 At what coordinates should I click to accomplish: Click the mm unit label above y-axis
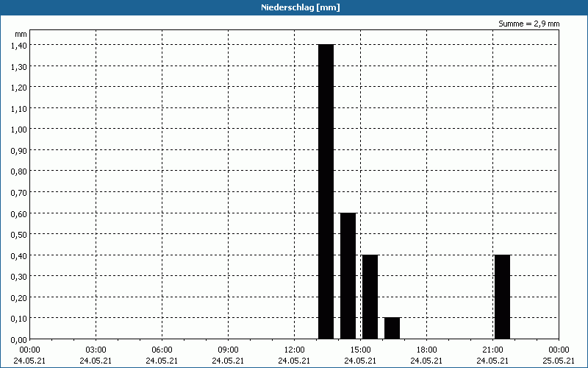point(21,35)
